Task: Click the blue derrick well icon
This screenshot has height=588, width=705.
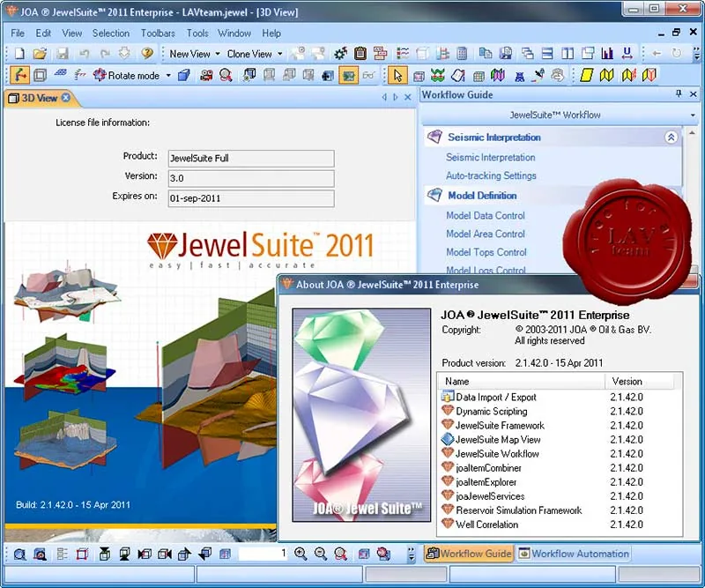Action: (x=519, y=76)
